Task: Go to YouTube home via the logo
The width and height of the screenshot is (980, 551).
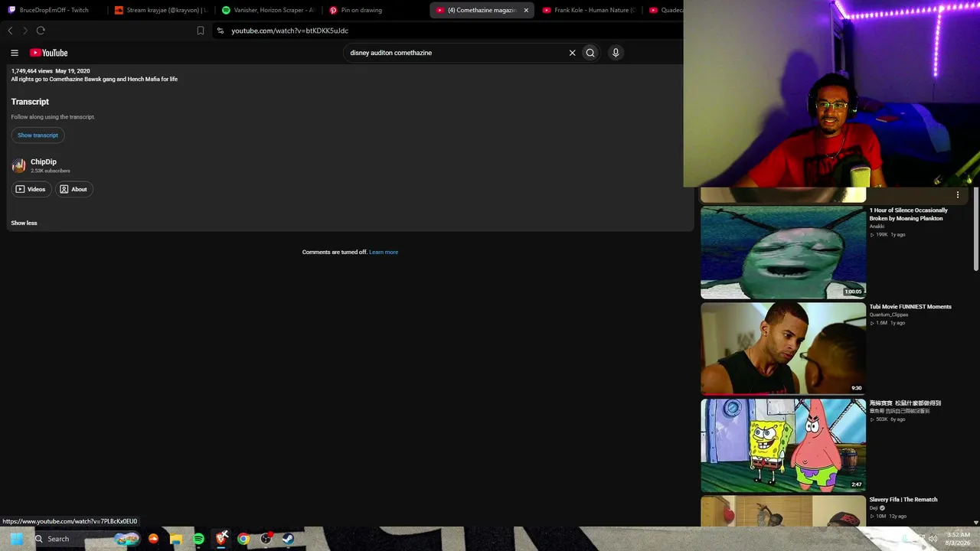Action: (49, 53)
